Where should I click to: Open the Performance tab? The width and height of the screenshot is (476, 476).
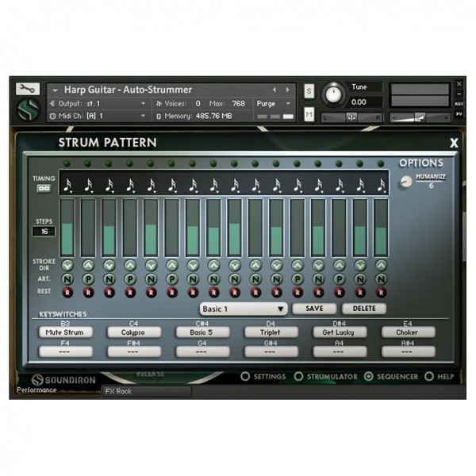point(36,390)
